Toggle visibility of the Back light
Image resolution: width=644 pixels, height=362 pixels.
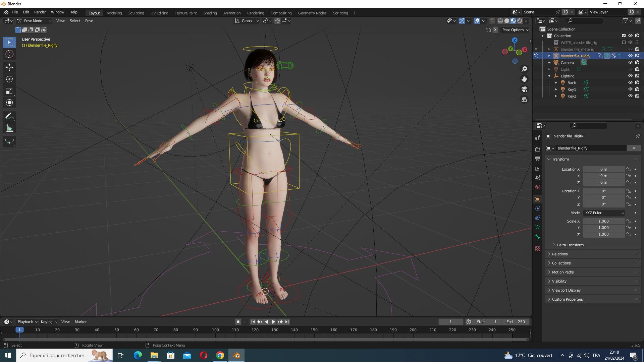(630, 83)
